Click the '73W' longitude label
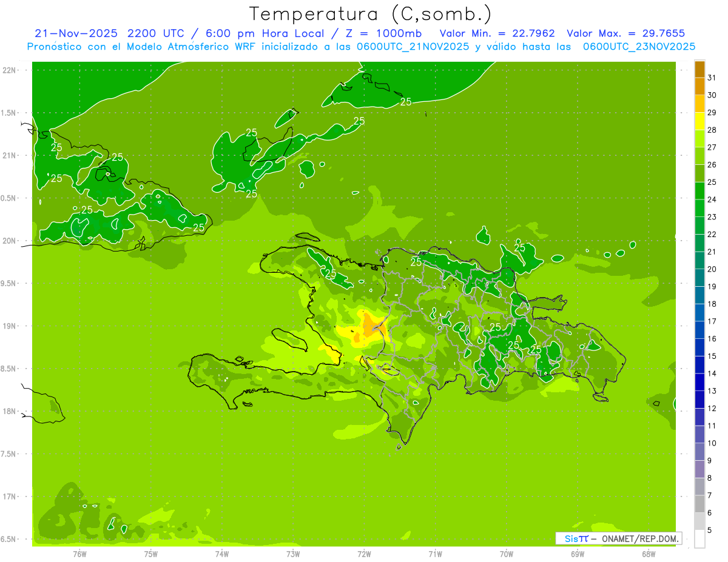 (293, 554)
